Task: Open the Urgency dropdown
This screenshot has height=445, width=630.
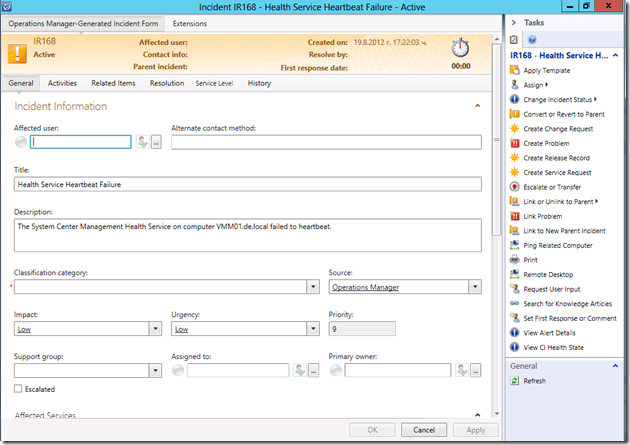Action: point(313,328)
